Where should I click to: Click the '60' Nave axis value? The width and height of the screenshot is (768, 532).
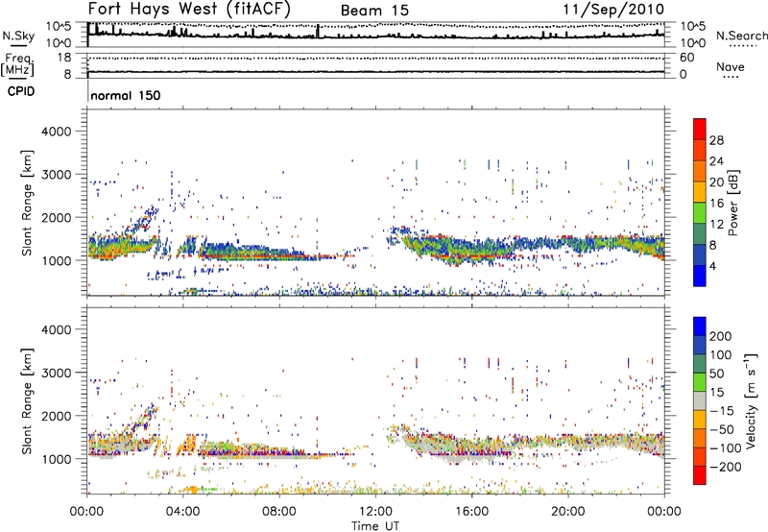click(x=687, y=58)
